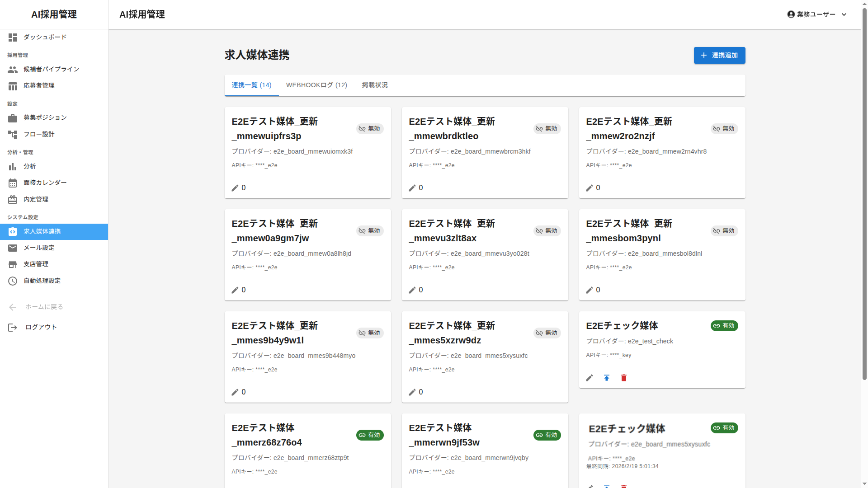The width and height of the screenshot is (868, 488).
Task: Toggle the 無効 badge on E2Eテスト媒体_更新_mmewuipfrs3p
Action: 369,128
